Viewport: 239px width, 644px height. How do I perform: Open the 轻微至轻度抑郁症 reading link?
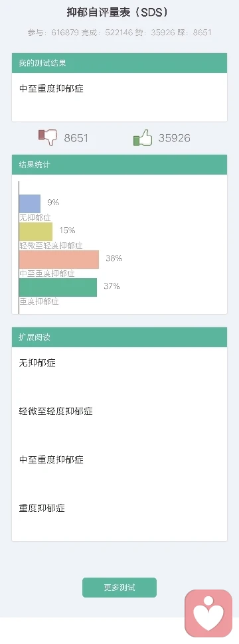[56, 411]
